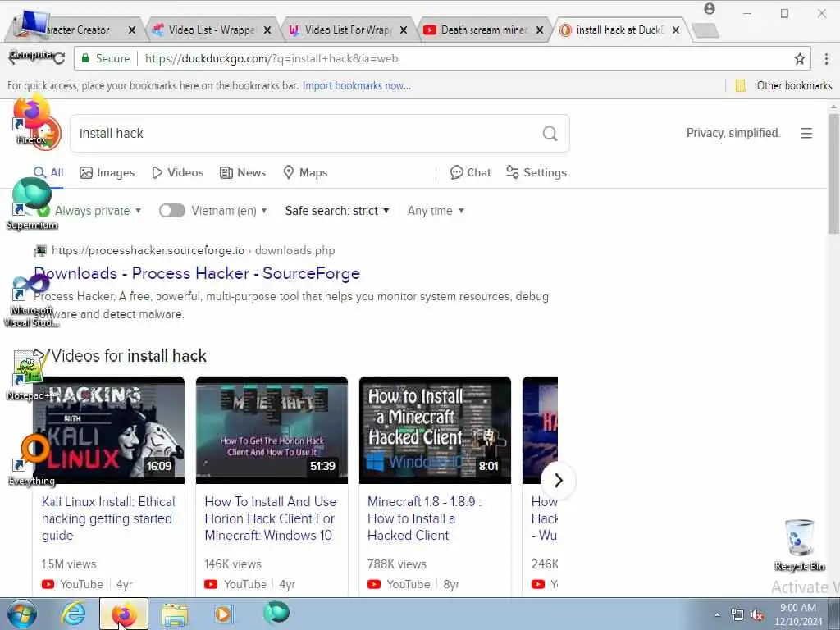This screenshot has width=840, height=630.
Task: Click the Horion Hack Client video thumbnail
Action: (x=272, y=430)
